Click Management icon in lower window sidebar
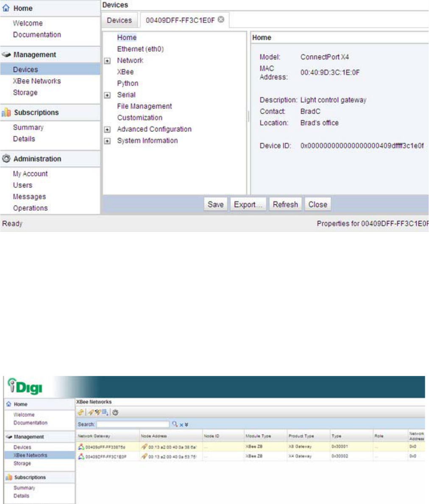The width and height of the screenshot is (429, 504). (x=9, y=437)
